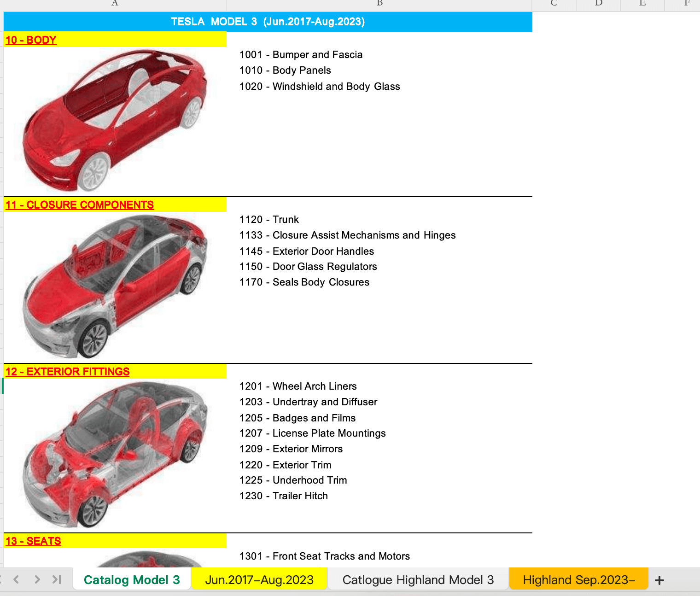The image size is (700, 596).
Task: Click '1225 - Underhood Trim' text
Action: [x=293, y=480]
